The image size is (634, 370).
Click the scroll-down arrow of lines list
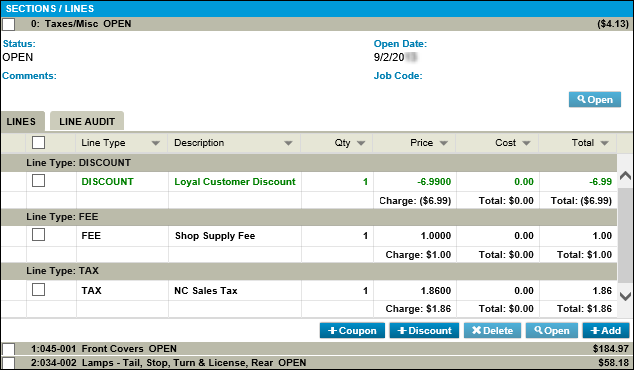point(625,296)
